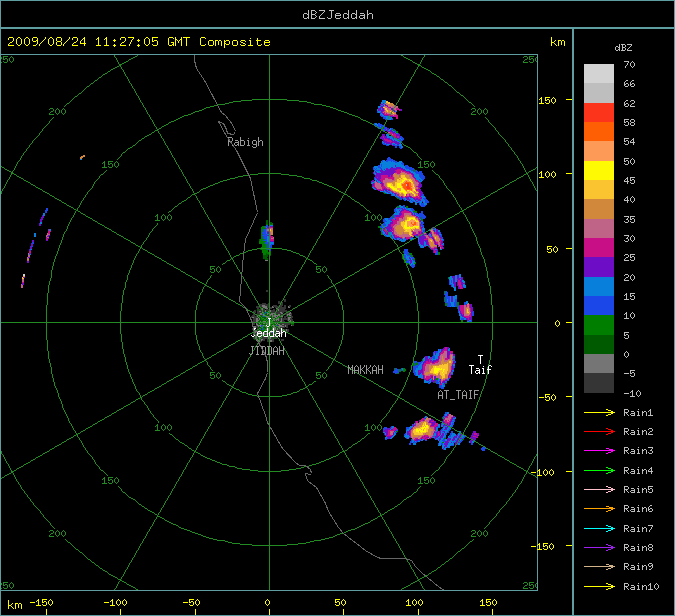Viewport: 675px width, 616px height.
Task: Click the Rain4 legend label
Action: [638, 471]
